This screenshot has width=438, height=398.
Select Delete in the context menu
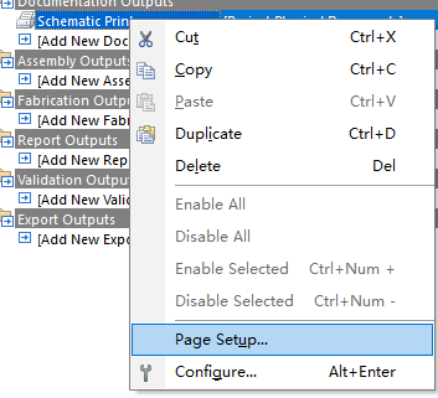[282, 166]
